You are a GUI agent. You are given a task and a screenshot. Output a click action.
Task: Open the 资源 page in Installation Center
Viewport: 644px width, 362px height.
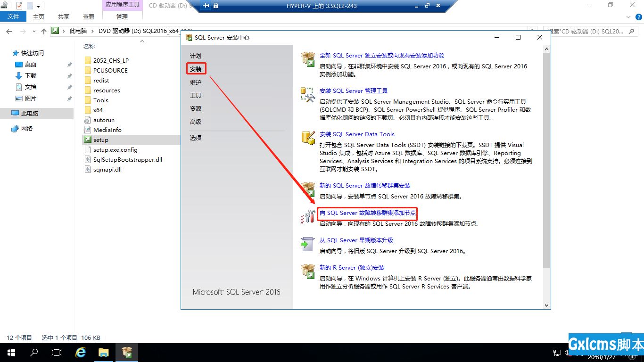196,109
